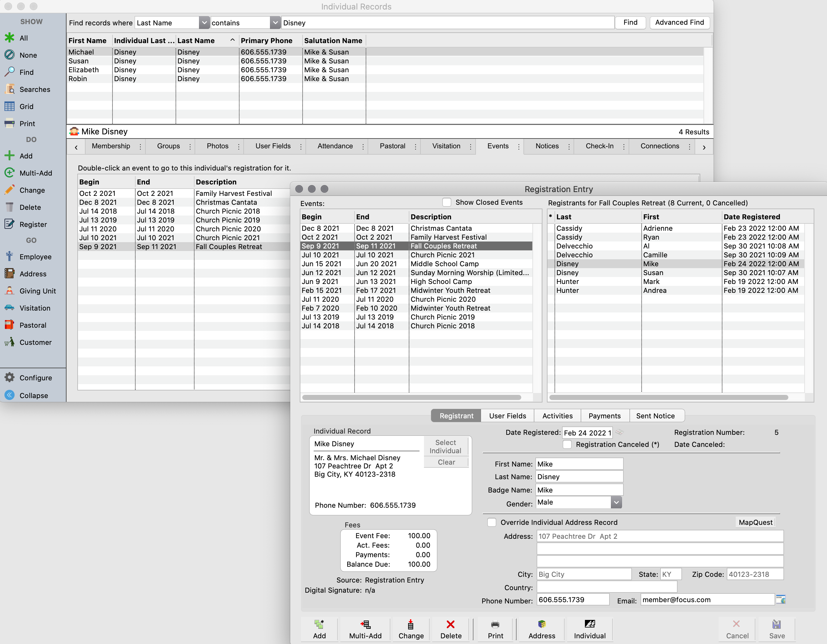Switch to the Payments tab
Viewport: 827px width, 644px height.
click(x=604, y=415)
